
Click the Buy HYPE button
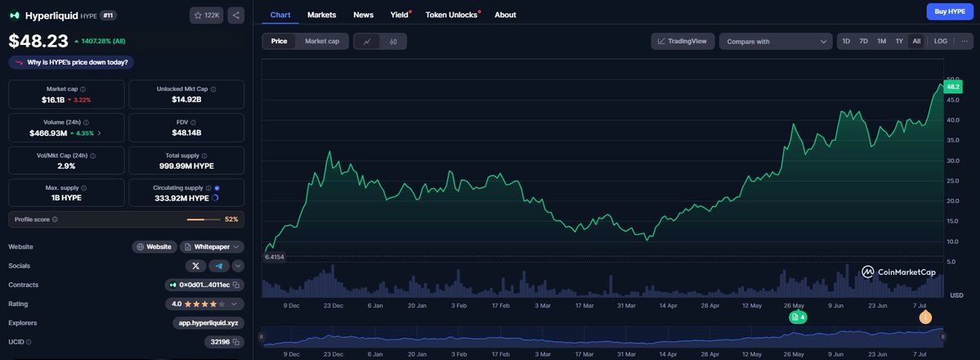tap(950, 11)
